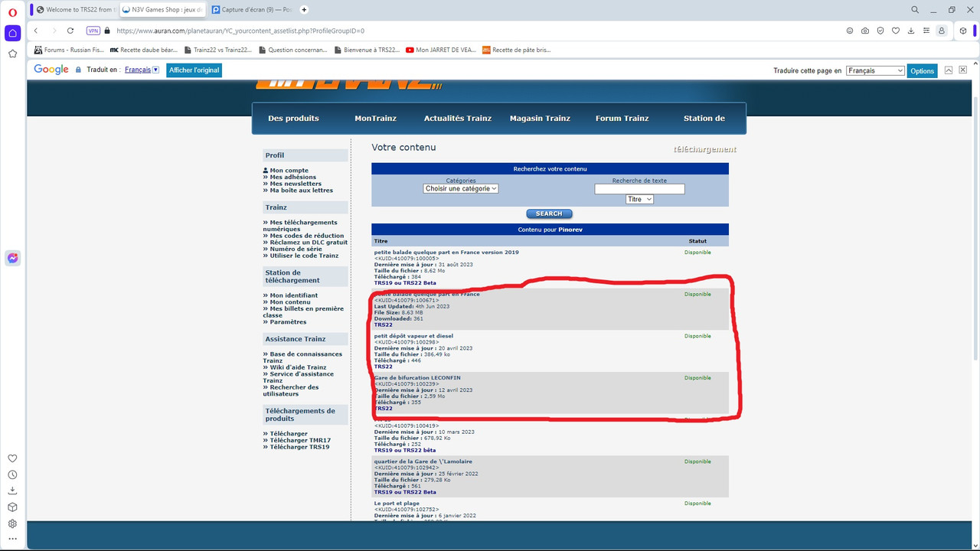
Task: Open extensions cube in the sidebar
Action: coord(12,507)
